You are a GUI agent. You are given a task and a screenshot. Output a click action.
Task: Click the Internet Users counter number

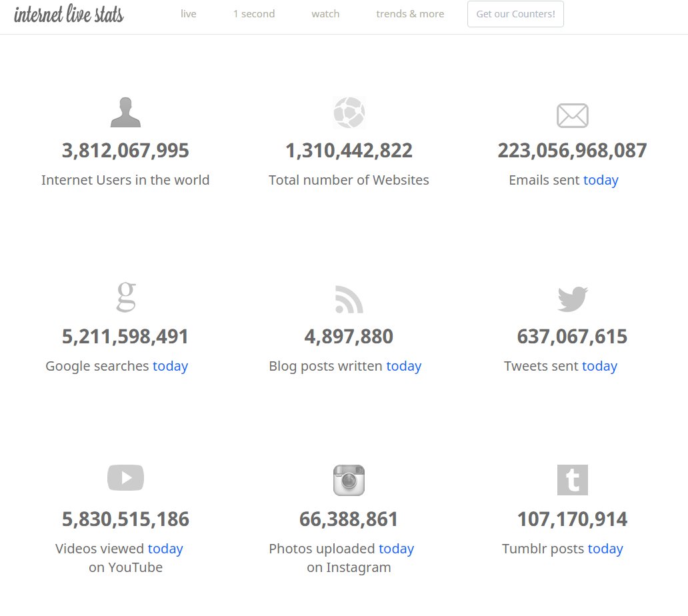pyautogui.click(x=125, y=151)
